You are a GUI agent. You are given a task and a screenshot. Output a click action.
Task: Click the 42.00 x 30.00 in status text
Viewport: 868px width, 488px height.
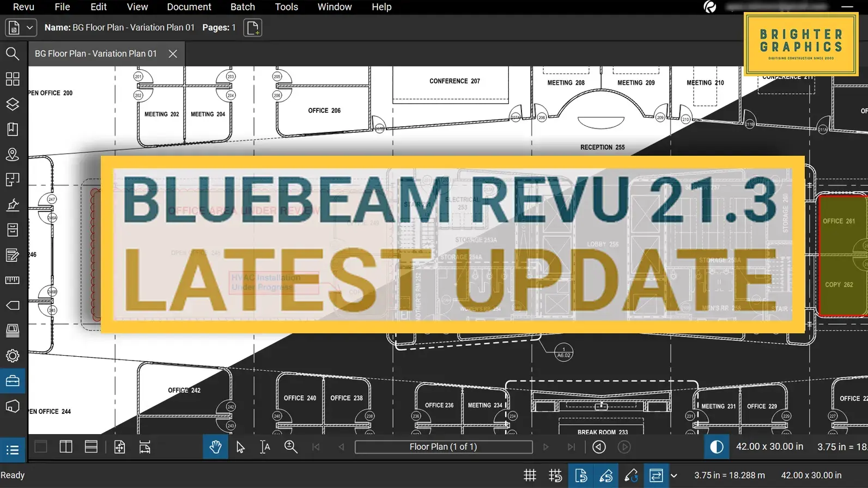(811, 475)
